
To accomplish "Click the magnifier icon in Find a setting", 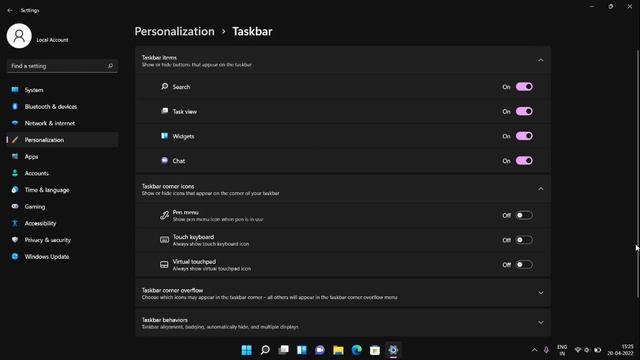I will (110, 66).
